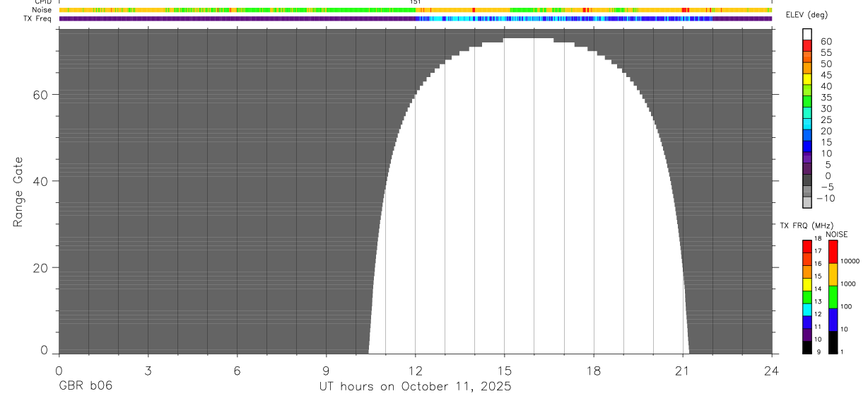Screen dimensions: 868x401
Task: Select the 18 tick label on UT hours axis
Action: (x=594, y=370)
